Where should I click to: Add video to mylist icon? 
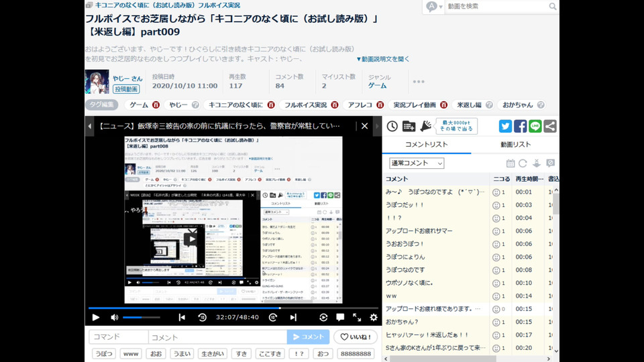pos(409,126)
